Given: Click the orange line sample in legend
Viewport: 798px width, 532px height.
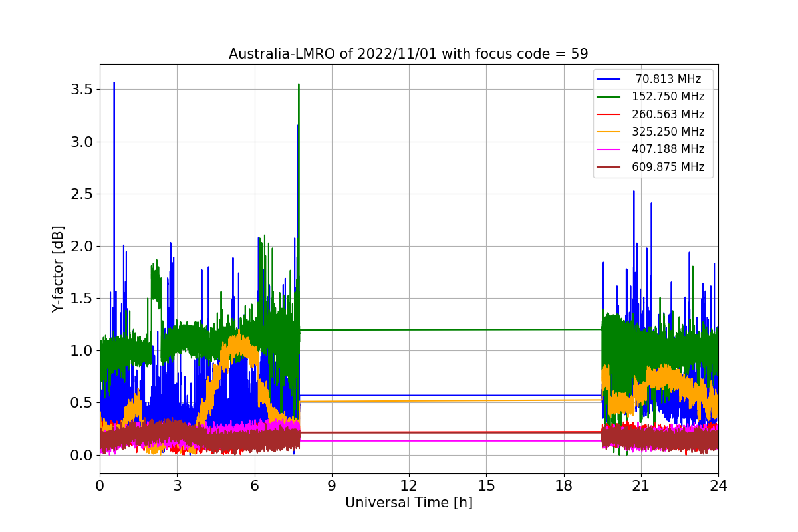Looking at the screenshot, I should click(609, 132).
